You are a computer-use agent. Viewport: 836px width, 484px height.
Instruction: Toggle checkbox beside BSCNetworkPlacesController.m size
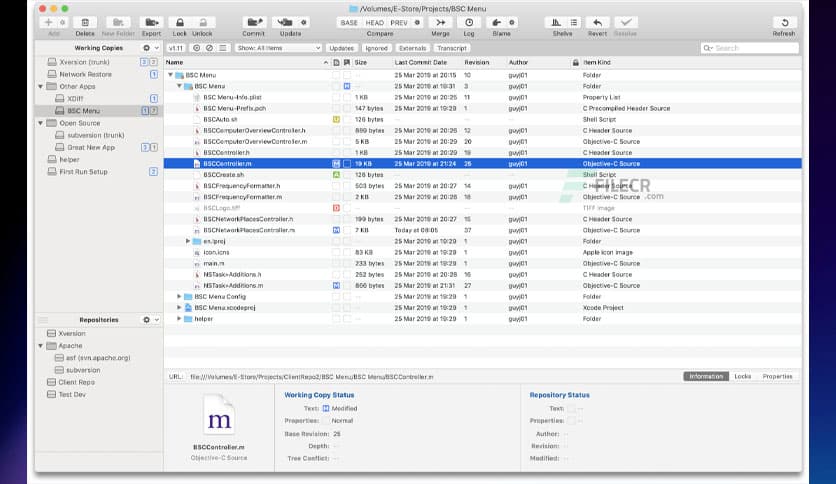[x=347, y=230]
